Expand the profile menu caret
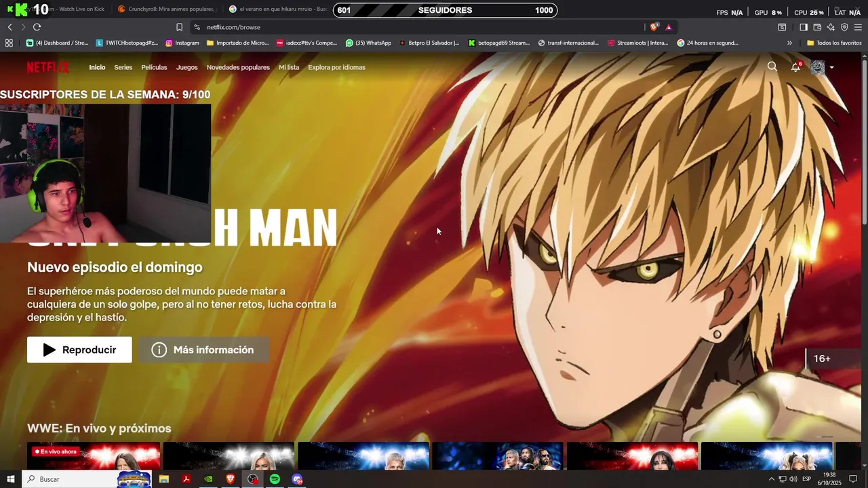868x488 pixels. pyautogui.click(x=832, y=67)
